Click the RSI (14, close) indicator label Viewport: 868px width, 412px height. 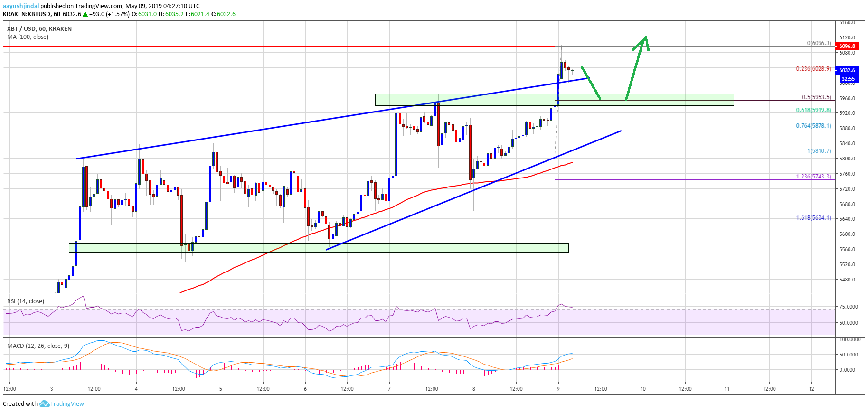(25, 301)
